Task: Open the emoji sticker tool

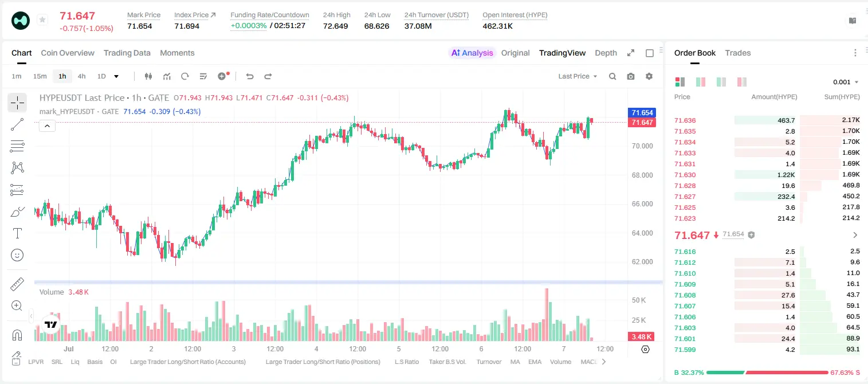Action: tap(17, 255)
